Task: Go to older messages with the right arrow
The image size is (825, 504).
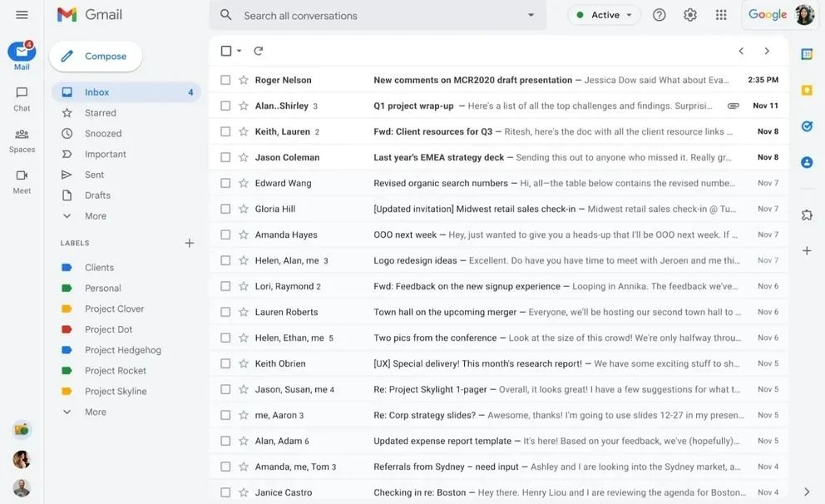Action: (x=767, y=51)
